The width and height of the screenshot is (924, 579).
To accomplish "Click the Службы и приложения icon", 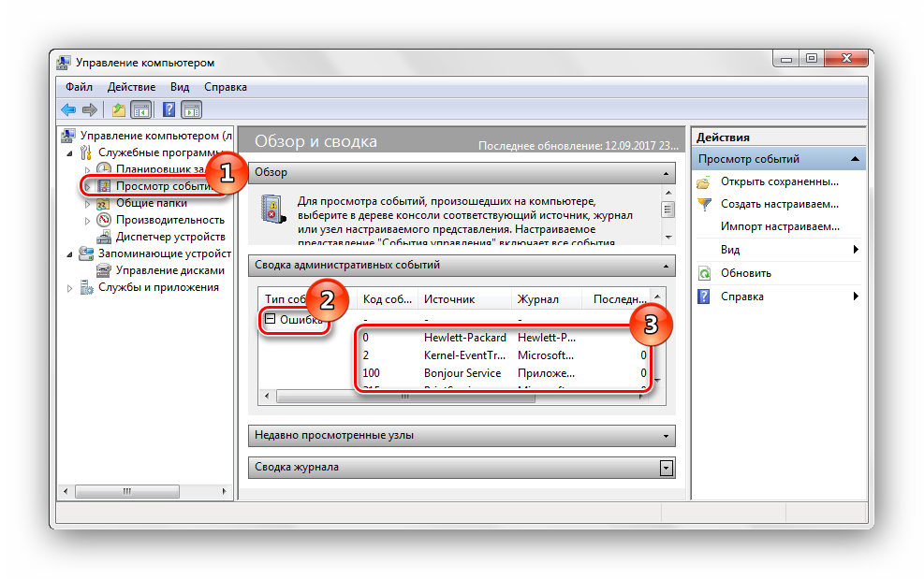I will 87,287.
